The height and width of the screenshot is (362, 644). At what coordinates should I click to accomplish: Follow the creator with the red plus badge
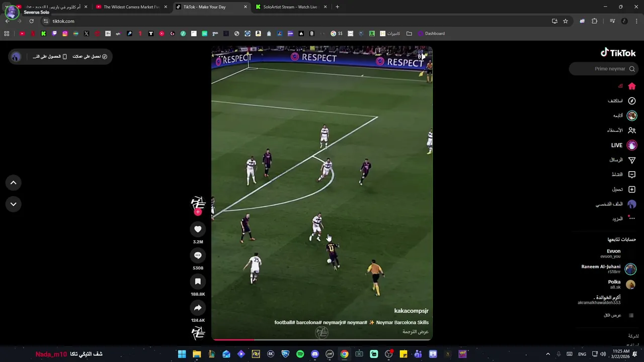pos(198,212)
